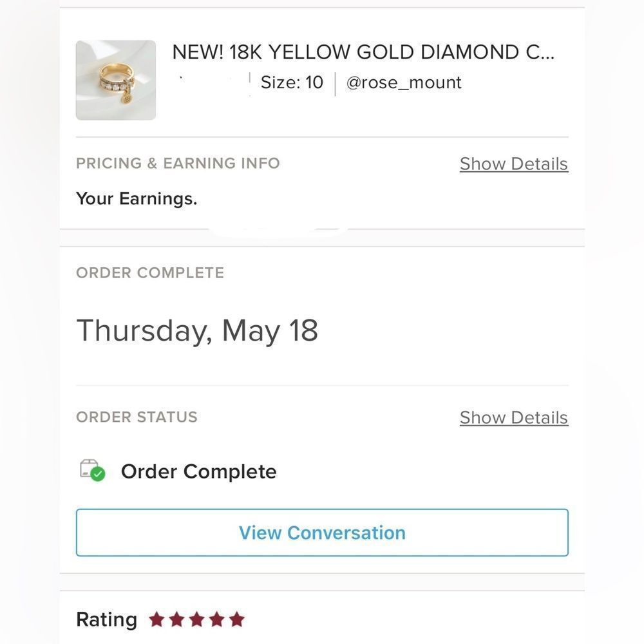The width and height of the screenshot is (644, 644).
Task: Click the Thursday, May 18 date
Action: click(x=197, y=330)
